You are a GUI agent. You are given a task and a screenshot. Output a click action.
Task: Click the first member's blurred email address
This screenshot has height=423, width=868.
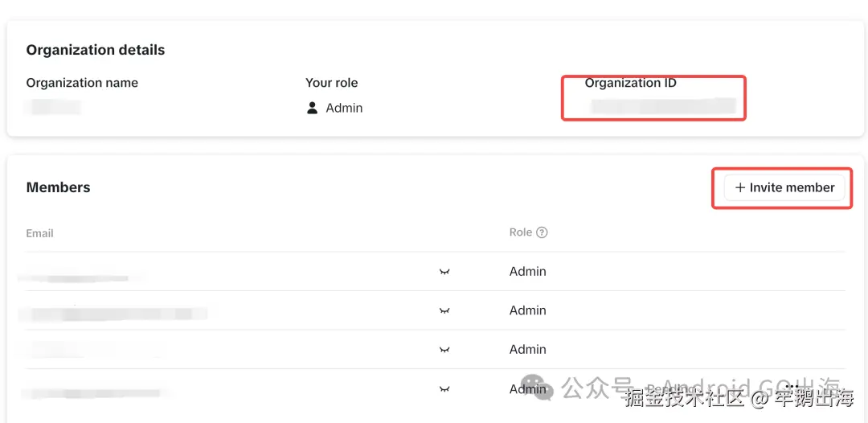point(80,277)
